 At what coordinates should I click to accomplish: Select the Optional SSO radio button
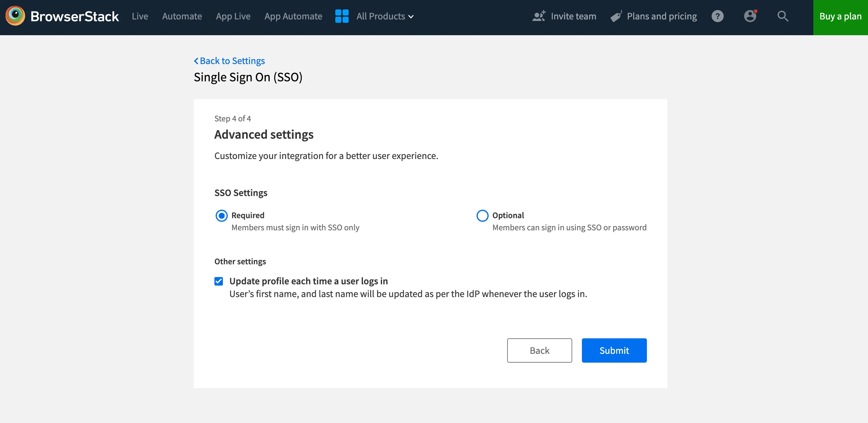[x=482, y=215]
